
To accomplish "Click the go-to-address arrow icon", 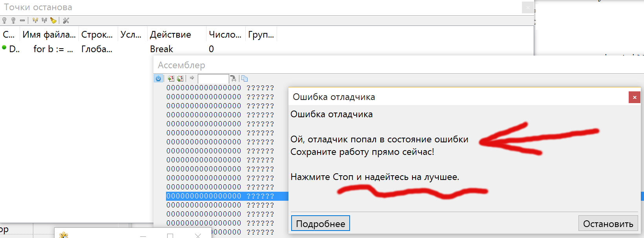I will tap(192, 78).
